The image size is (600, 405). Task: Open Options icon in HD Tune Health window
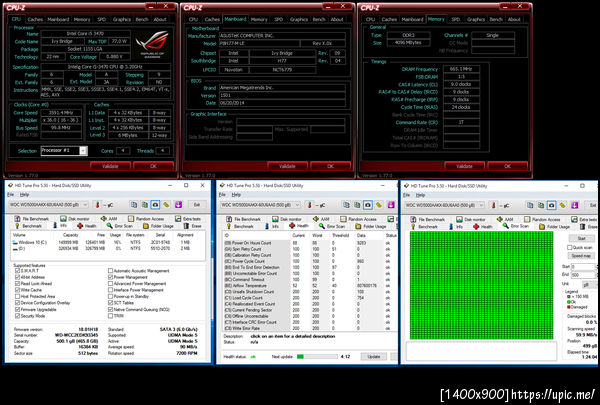[378, 205]
